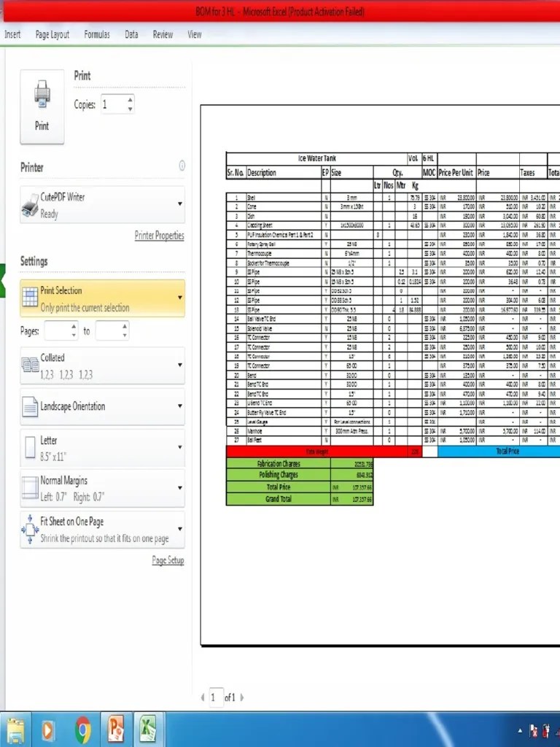560x747 pixels.
Task: Click the Ice Water Tank title cell
Action: [x=316, y=158]
